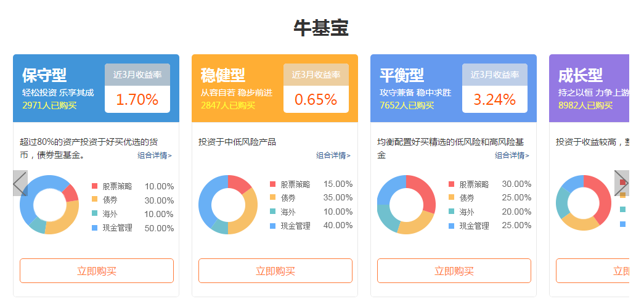Screen dimensions: 644x304
Task: Open 组合详情 in the 保守型 card
Action: click(155, 155)
